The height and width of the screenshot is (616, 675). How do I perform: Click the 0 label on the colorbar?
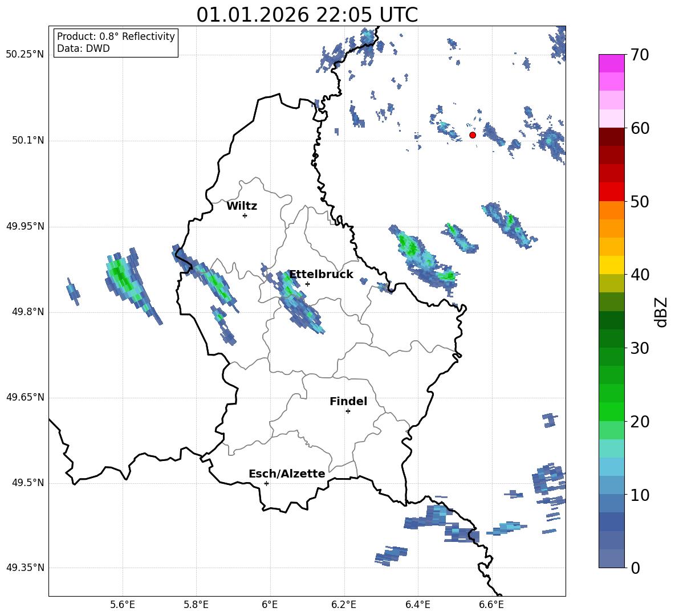tap(635, 568)
